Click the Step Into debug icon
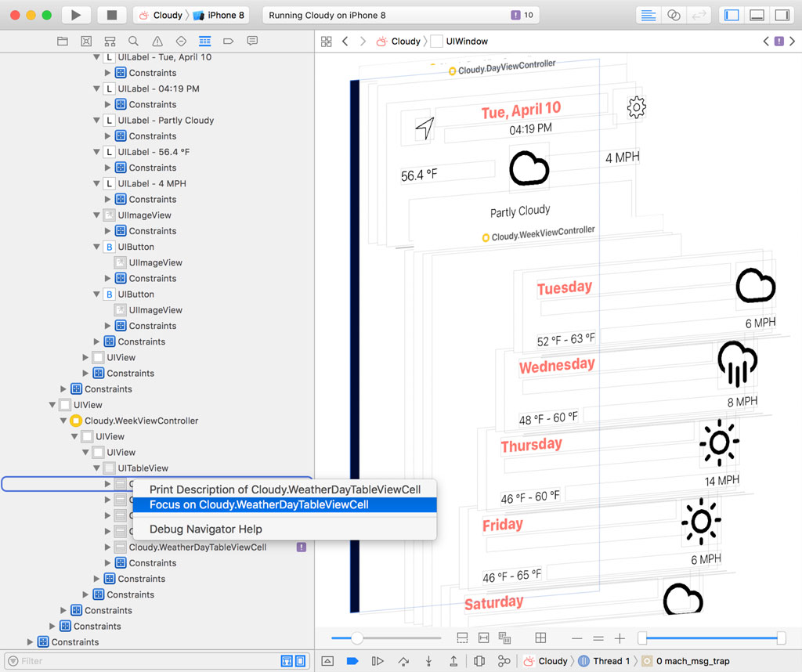 pos(428,660)
